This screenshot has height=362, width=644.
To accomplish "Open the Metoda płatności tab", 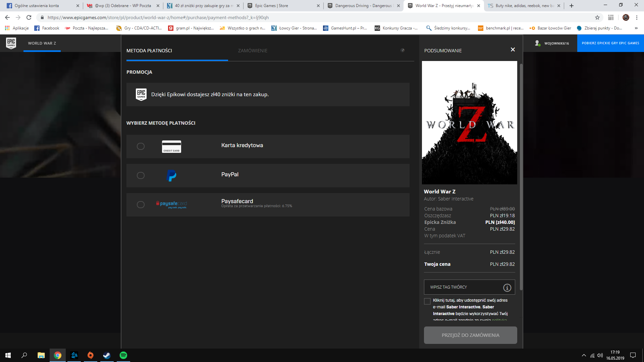I will (149, 51).
